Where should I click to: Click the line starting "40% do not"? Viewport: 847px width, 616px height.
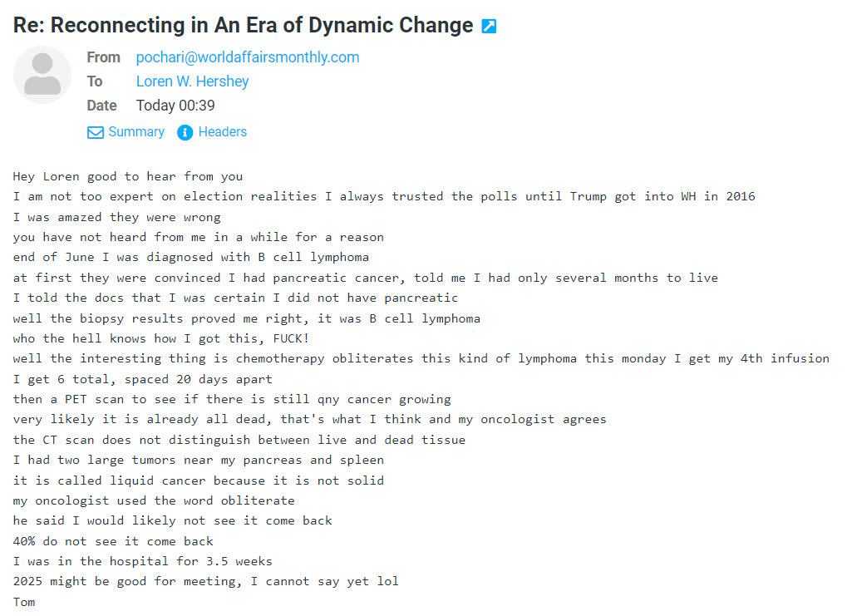[x=113, y=540]
